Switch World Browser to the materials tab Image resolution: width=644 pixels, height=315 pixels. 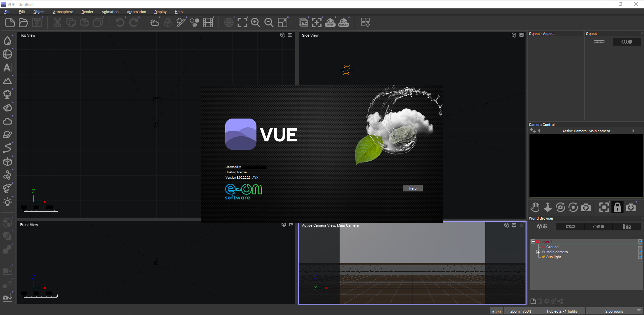pyautogui.click(x=598, y=227)
